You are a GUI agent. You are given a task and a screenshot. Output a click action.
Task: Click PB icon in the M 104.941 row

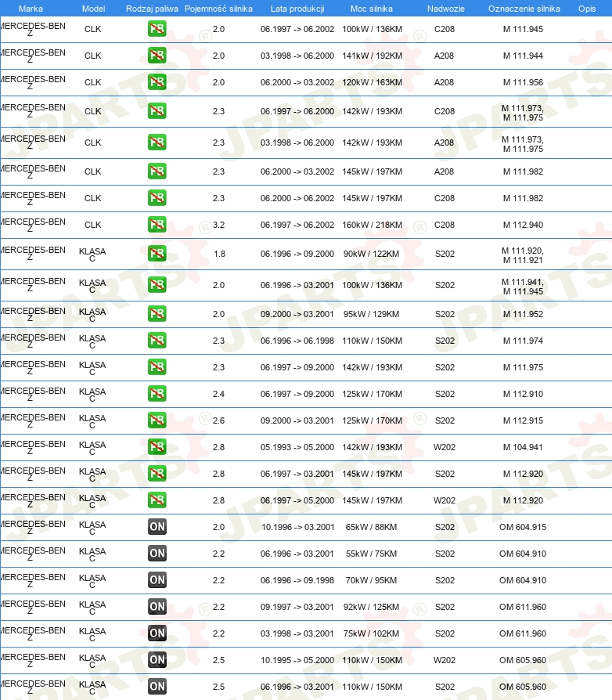(x=157, y=447)
